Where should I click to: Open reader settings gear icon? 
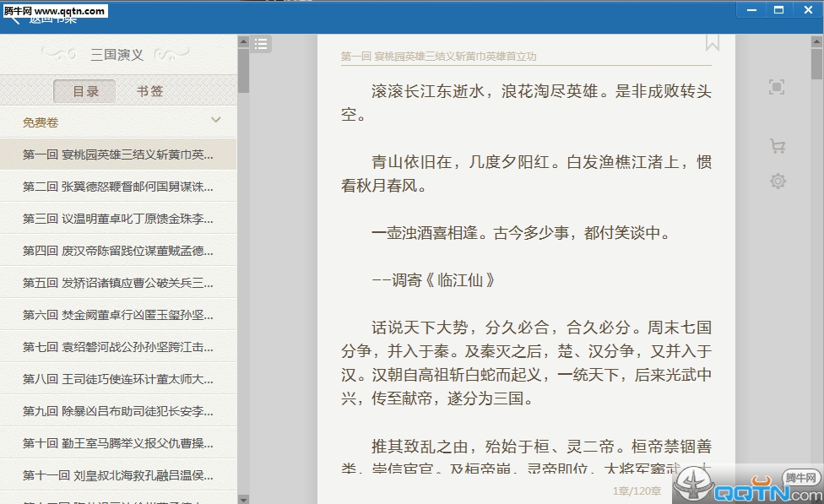point(778,182)
